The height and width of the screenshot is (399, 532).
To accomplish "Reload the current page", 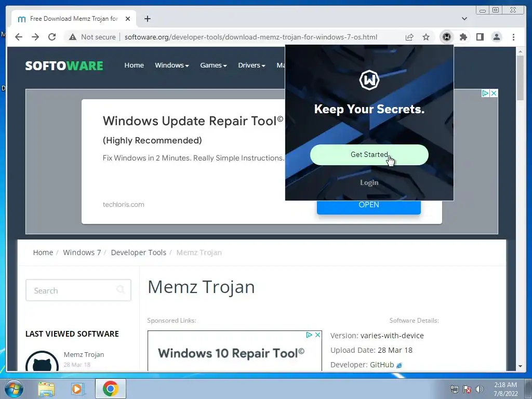I will pos(52,37).
